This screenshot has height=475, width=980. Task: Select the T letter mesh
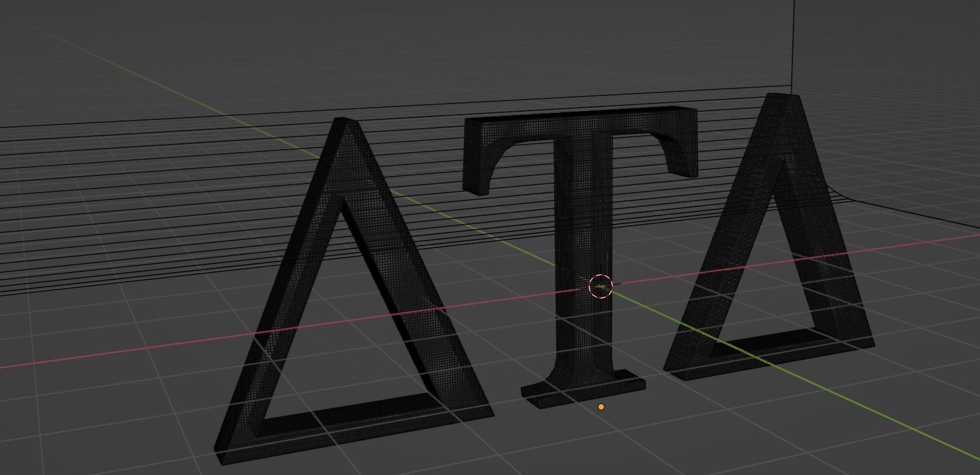[x=582, y=257]
